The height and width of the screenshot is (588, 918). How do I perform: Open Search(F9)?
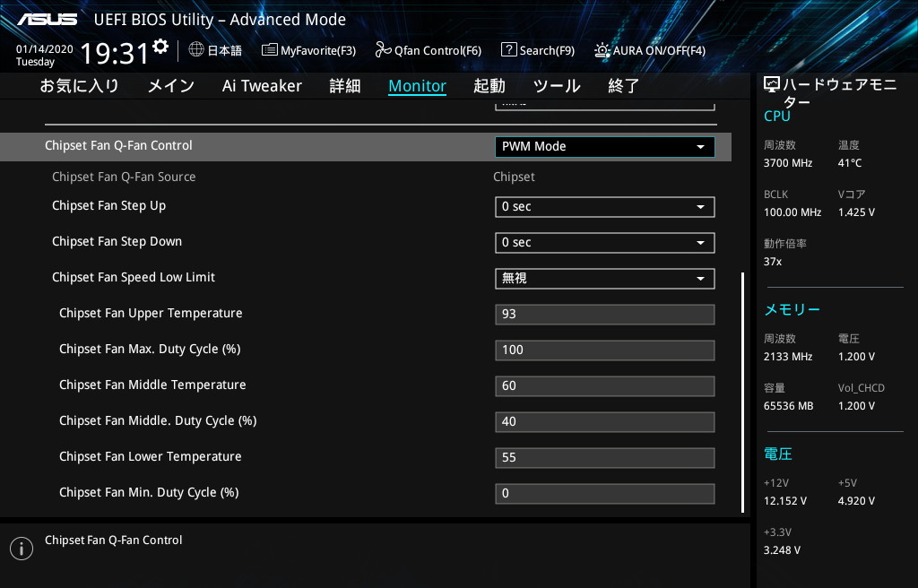[538, 50]
